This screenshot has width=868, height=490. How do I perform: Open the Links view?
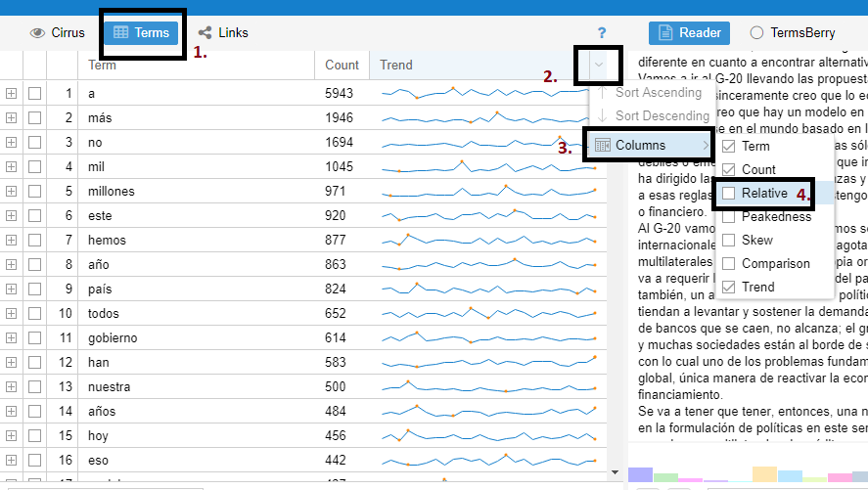point(223,32)
